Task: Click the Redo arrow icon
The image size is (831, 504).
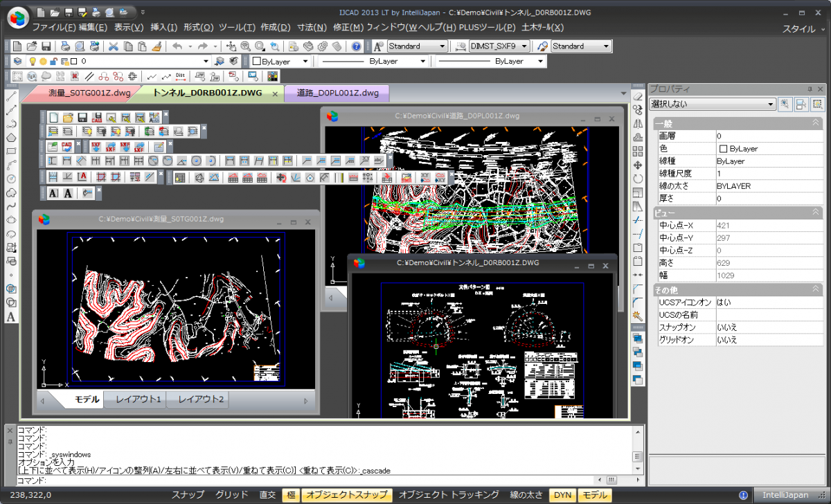Action: click(x=202, y=46)
